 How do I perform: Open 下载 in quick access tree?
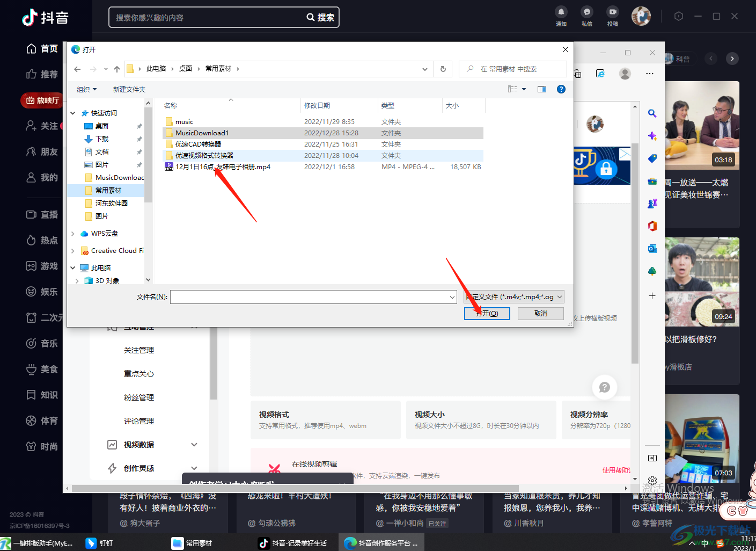tap(102, 139)
